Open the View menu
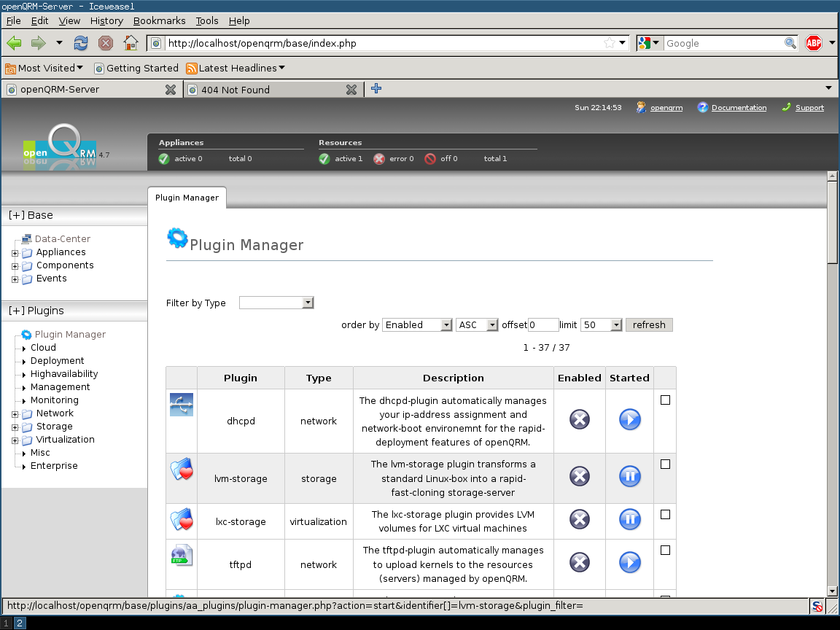840x630 pixels. (69, 20)
